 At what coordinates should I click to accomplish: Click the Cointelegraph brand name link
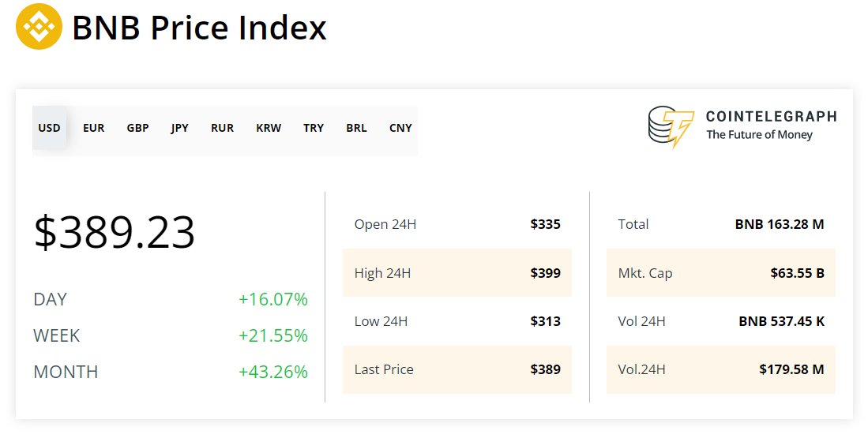(771, 117)
